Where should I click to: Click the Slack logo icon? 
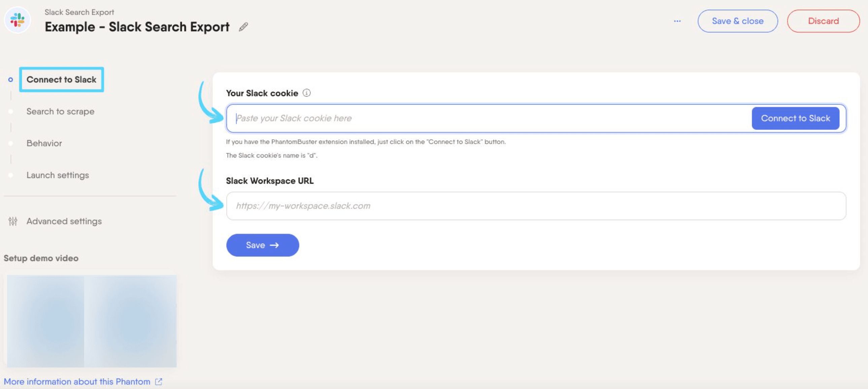click(x=17, y=20)
